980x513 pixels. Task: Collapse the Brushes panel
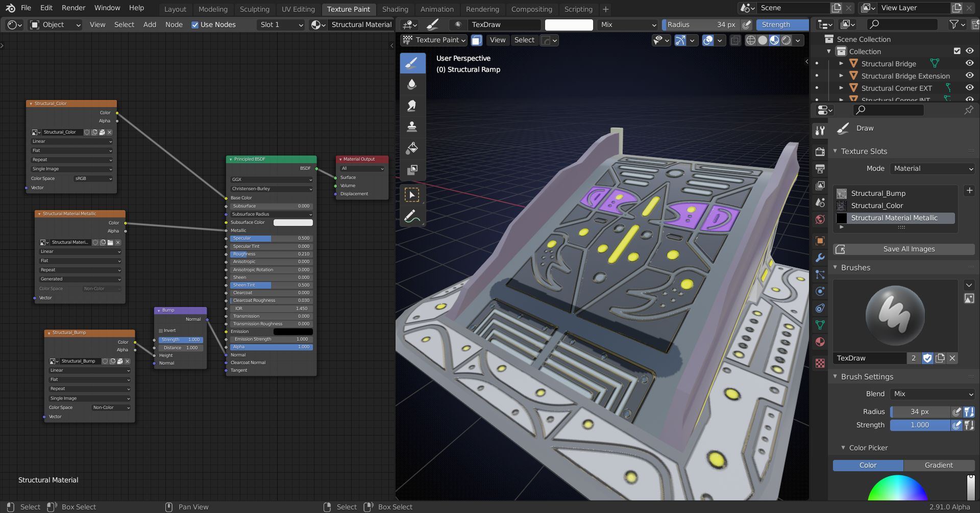[835, 267]
